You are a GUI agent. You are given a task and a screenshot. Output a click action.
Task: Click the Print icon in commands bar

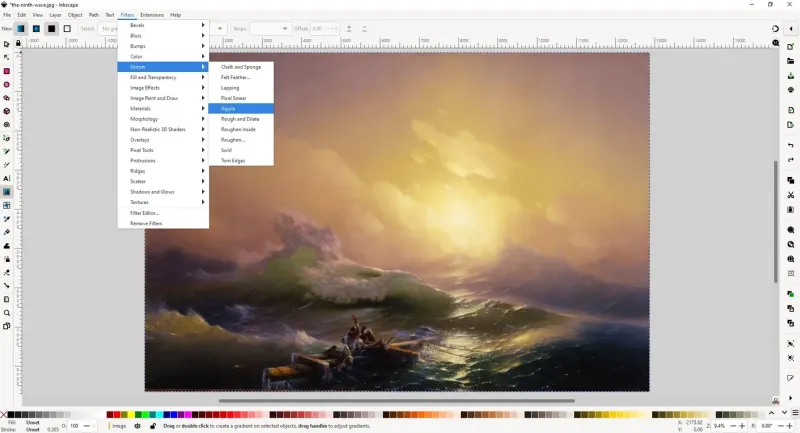791,90
